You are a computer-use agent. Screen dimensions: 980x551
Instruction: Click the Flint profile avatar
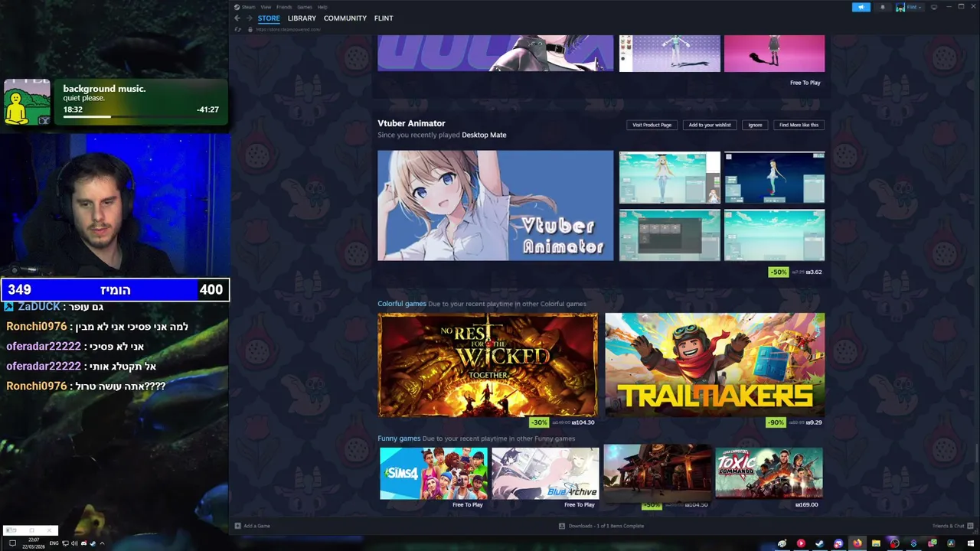pyautogui.click(x=901, y=7)
